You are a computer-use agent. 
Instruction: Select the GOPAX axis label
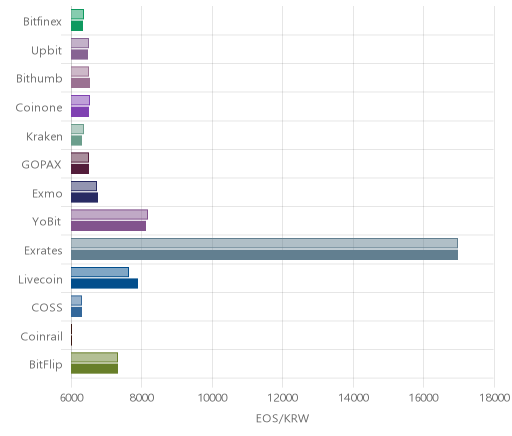[x=42, y=165]
